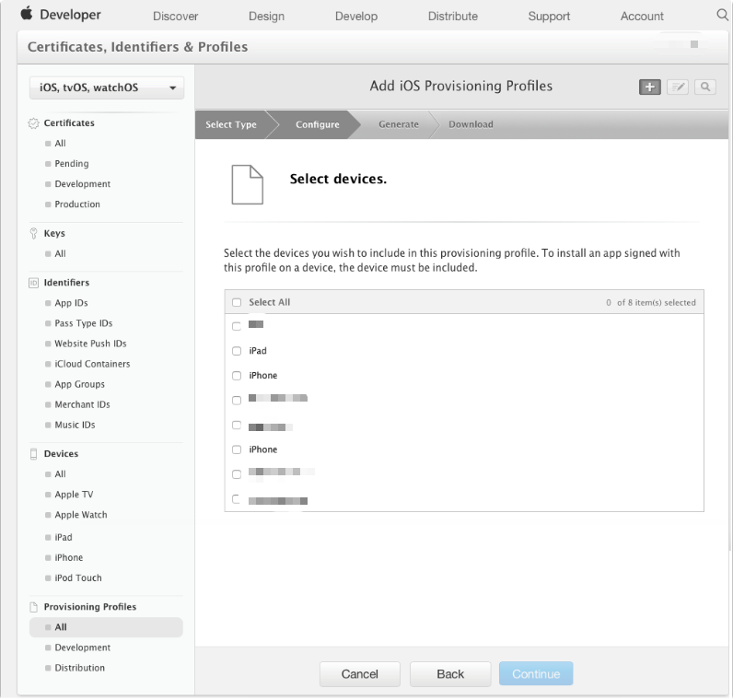Open the Design menu
This screenshot has width=733, height=700.
click(x=266, y=16)
